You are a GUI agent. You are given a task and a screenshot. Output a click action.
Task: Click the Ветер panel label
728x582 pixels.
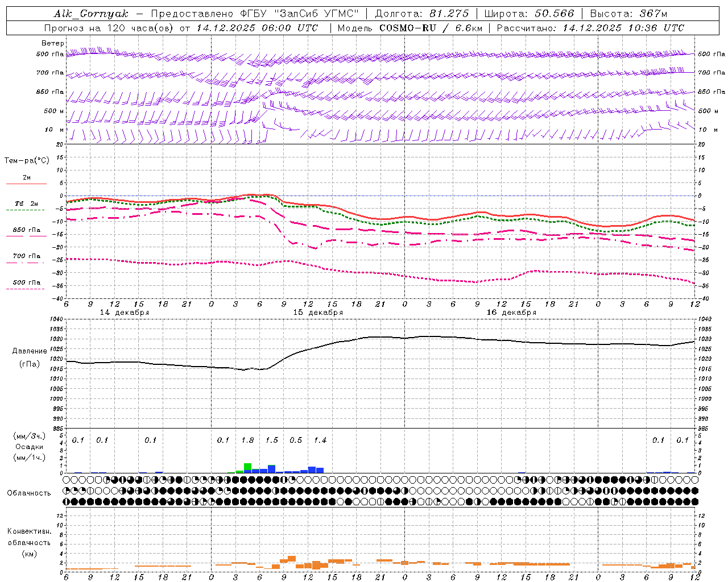pos(53,43)
